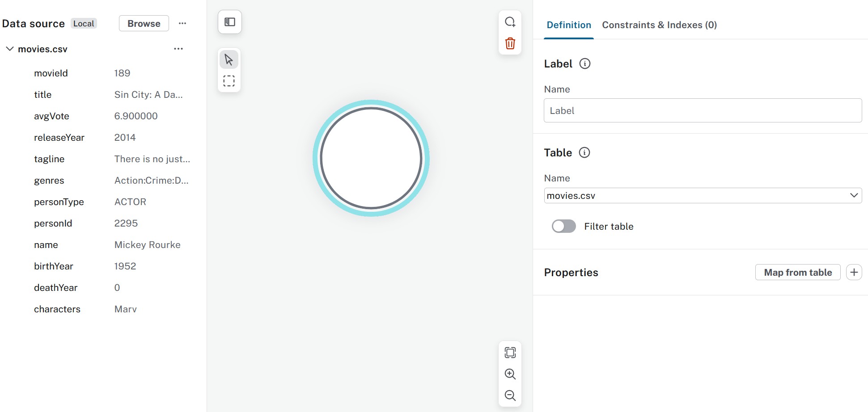
Task: Collapse the movies.csv field list
Action: coord(9,49)
